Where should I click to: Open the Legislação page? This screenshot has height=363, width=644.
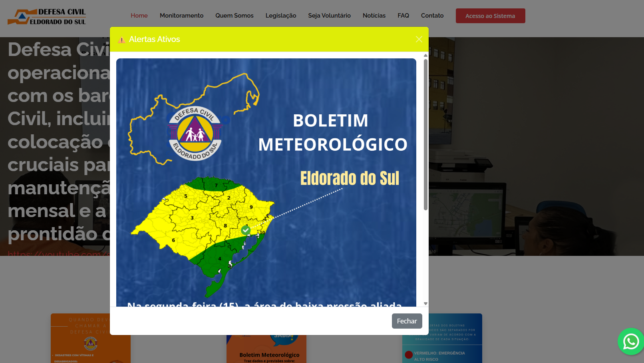click(x=280, y=16)
